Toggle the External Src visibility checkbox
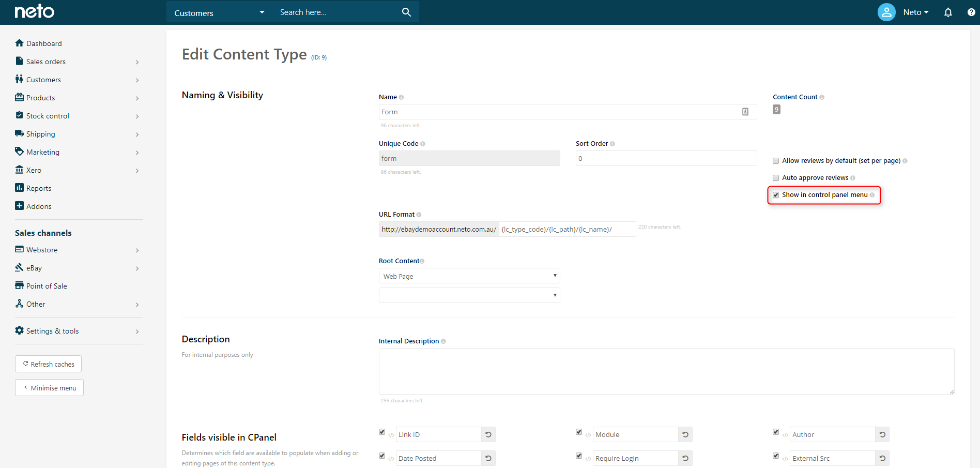Image resolution: width=980 pixels, height=468 pixels. 776,456
